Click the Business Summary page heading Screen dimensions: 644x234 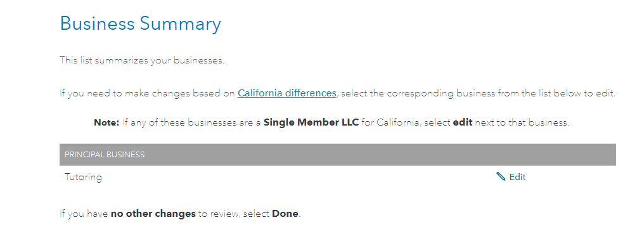click(141, 23)
